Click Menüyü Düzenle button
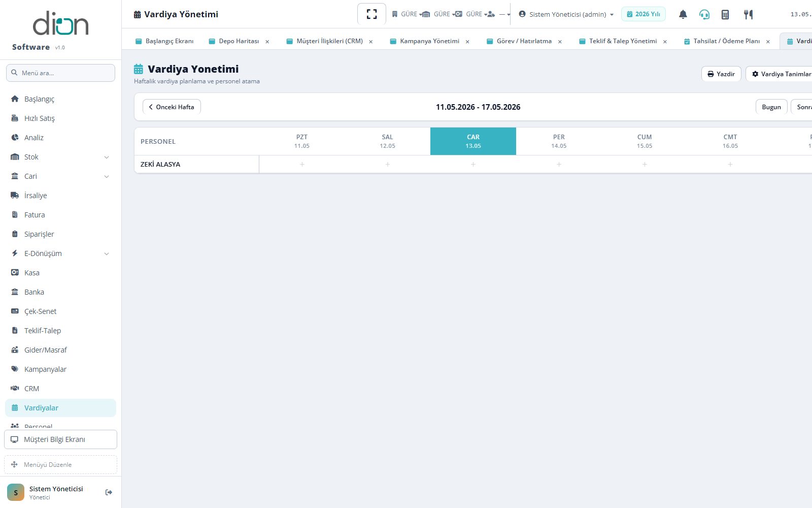 click(60, 464)
